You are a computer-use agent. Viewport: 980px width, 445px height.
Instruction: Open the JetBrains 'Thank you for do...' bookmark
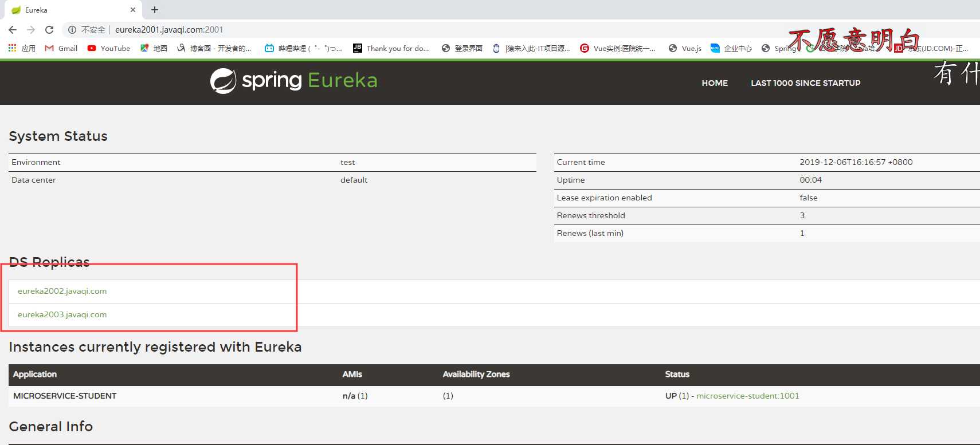tap(391, 48)
